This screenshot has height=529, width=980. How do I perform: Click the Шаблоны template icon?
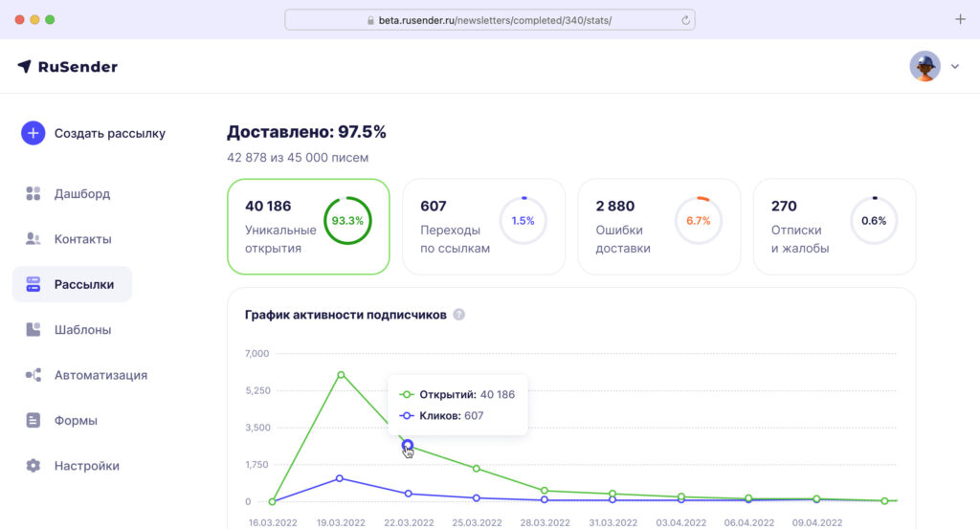[33, 330]
